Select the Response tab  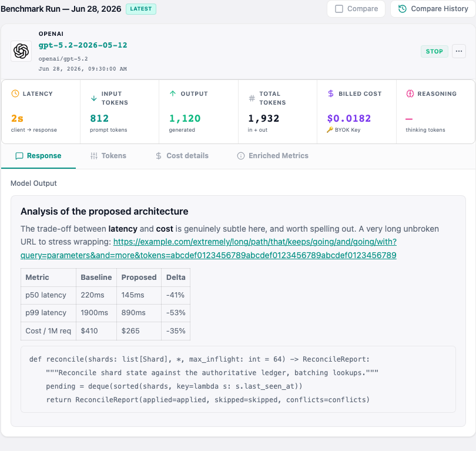pos(38,156)
